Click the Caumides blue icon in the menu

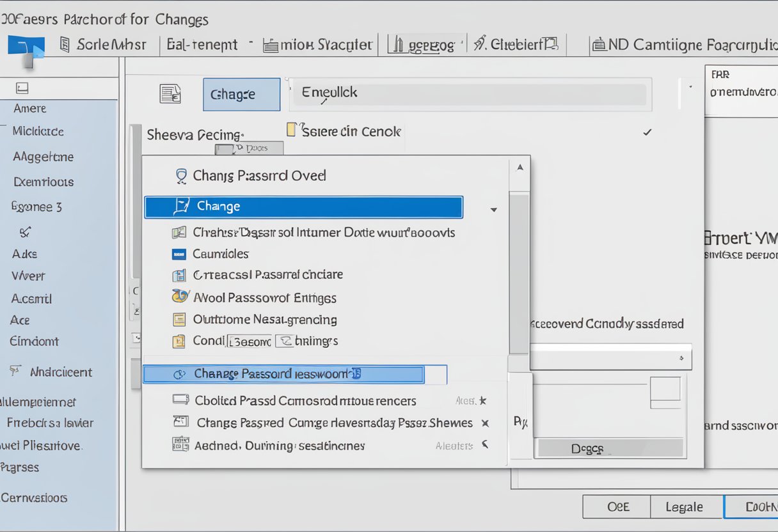click(180, 254)
